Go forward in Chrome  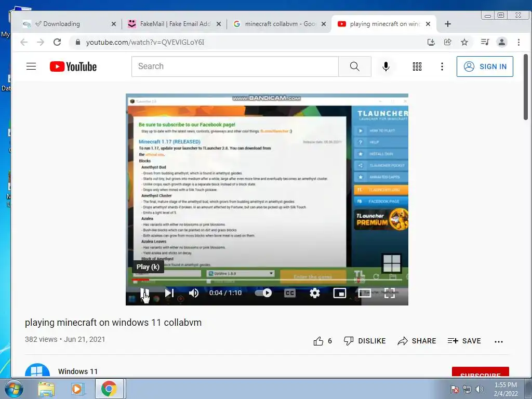pos(41,42)
